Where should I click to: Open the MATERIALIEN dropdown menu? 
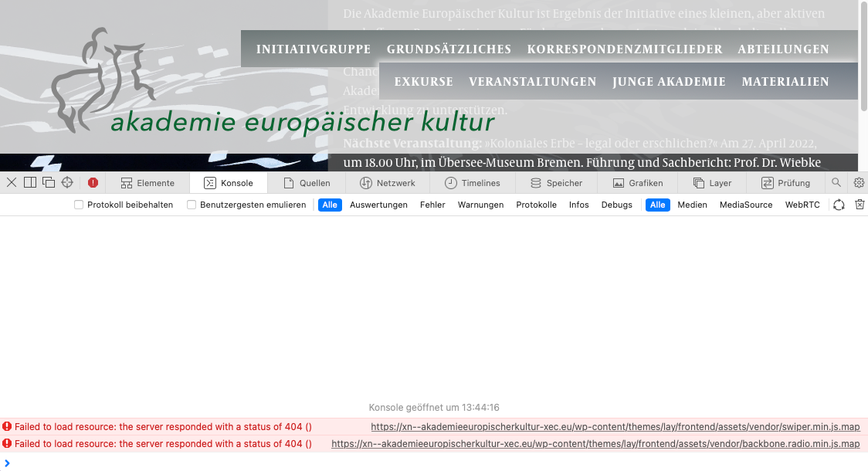tap(785, 81)
